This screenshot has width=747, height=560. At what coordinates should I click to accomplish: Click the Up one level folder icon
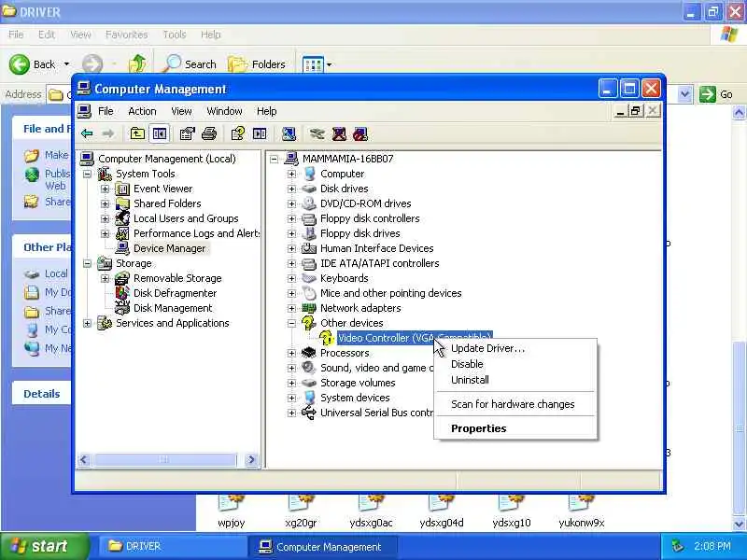[x=137, y=133]
